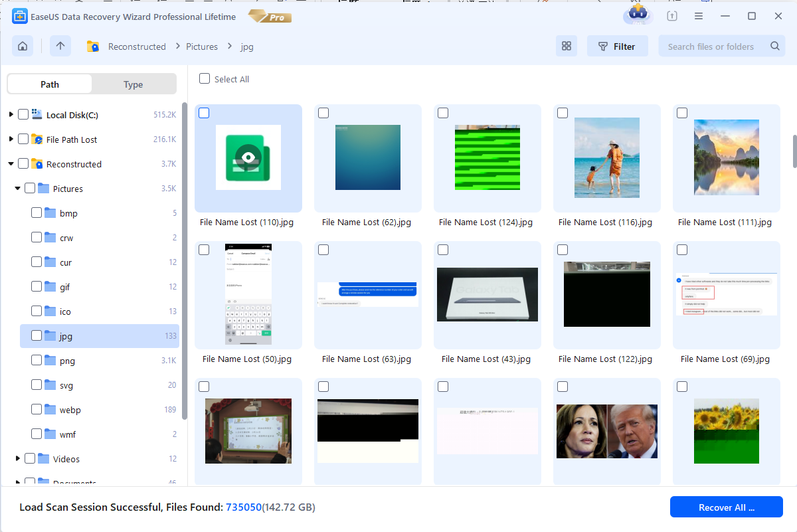Click the bmp folder icon

click(50, 213)
